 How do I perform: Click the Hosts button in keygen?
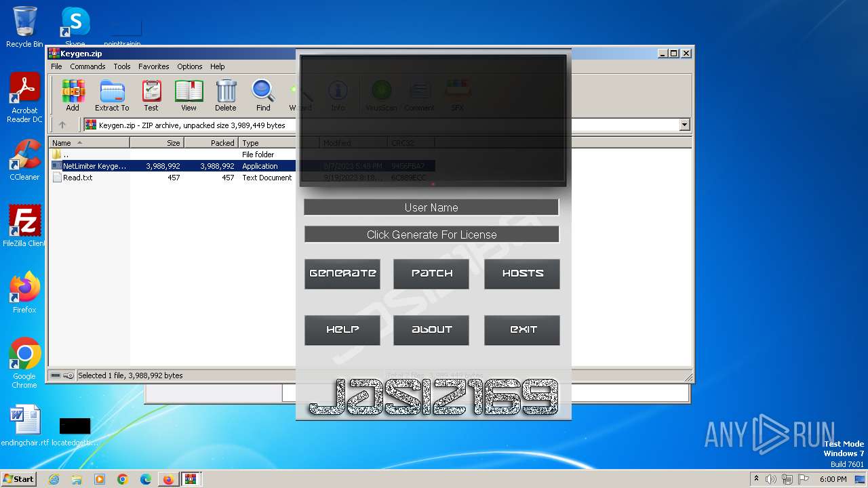tap(522, 274)
